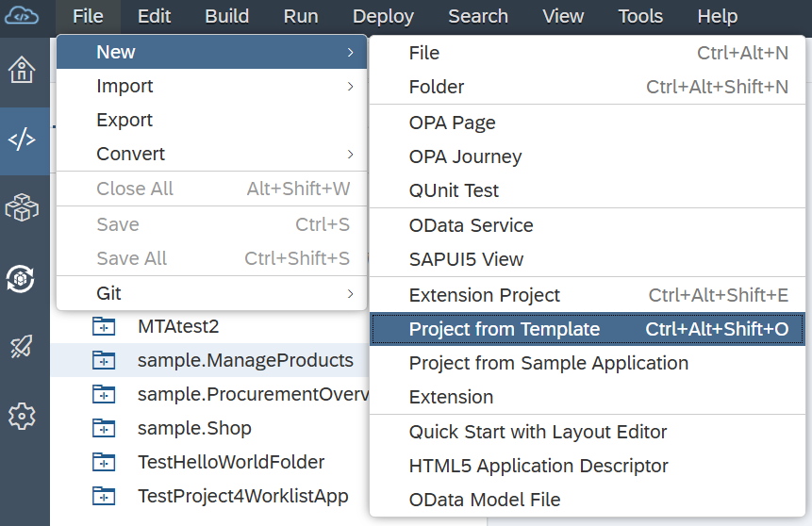
Task: Open the File menu
Action: (x=88, y=17)
